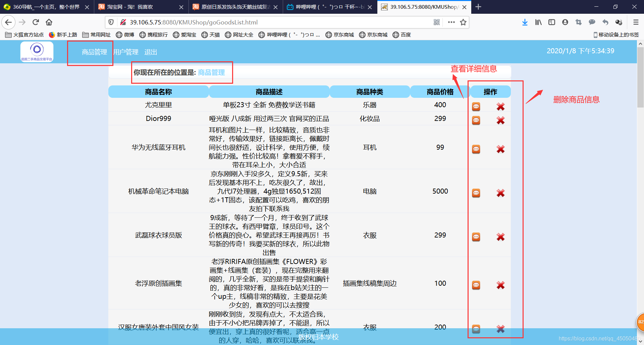Screen dimensions: 644x345
Task: Open browser library icon
Action: [x=538, y=22]
